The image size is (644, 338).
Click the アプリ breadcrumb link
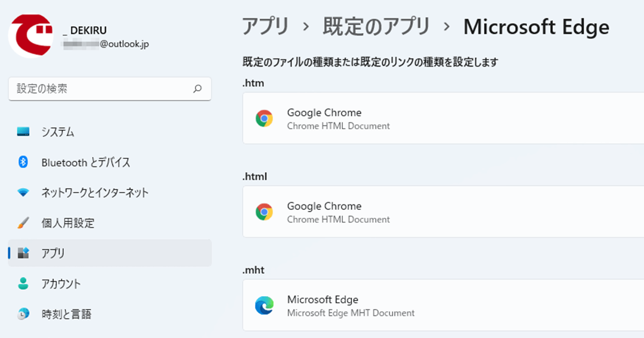(x=265, y=26)
